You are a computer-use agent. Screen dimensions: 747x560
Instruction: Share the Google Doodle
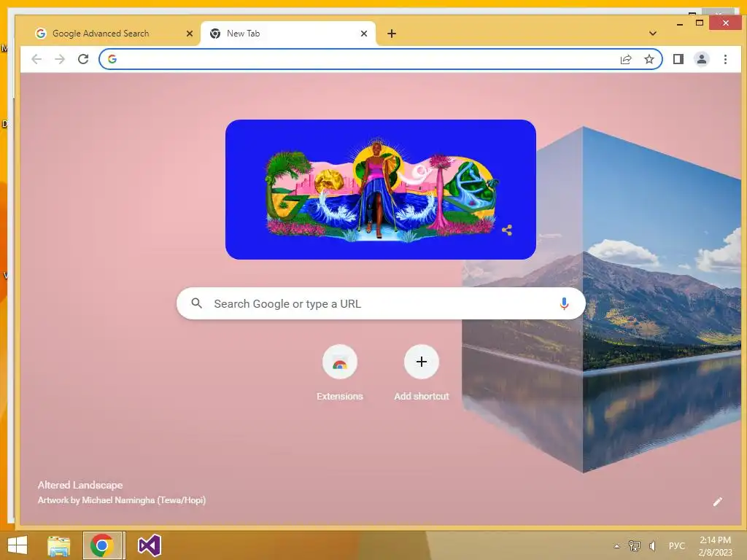click(507, 230)
